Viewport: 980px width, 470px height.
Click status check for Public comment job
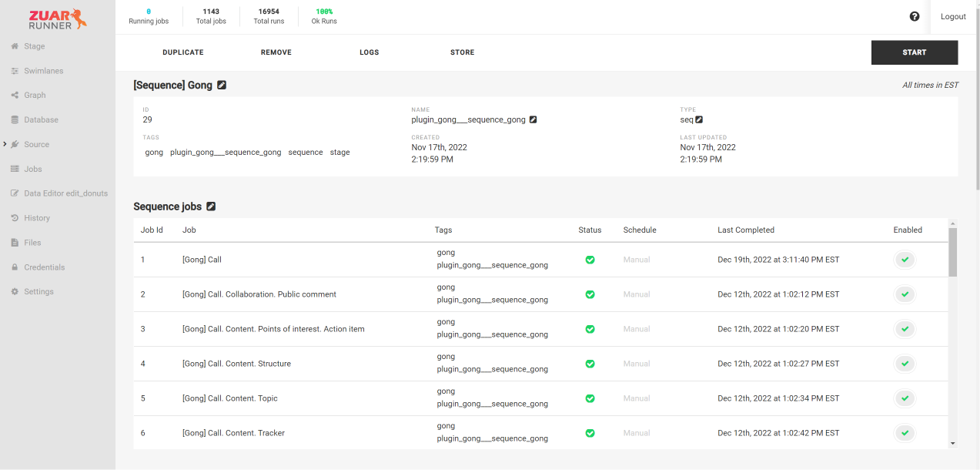590,294
